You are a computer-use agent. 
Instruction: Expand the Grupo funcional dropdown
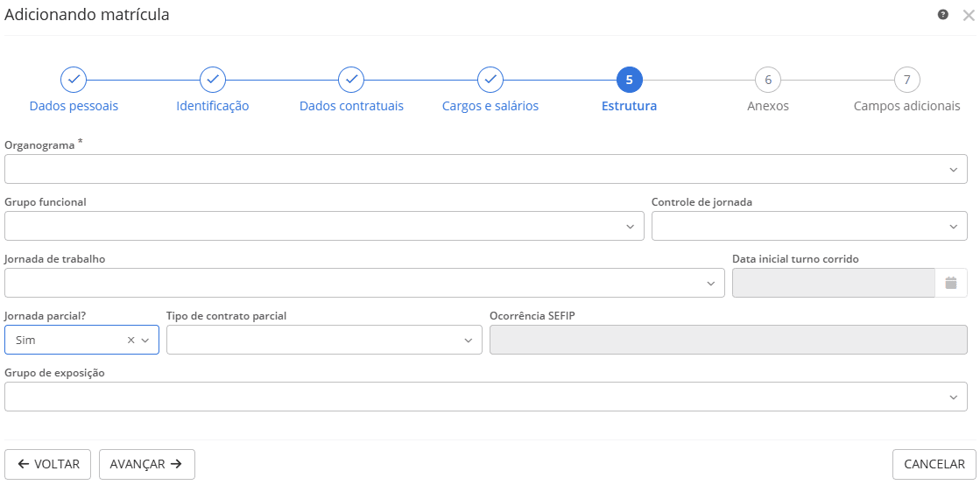[x=324, y=226]
